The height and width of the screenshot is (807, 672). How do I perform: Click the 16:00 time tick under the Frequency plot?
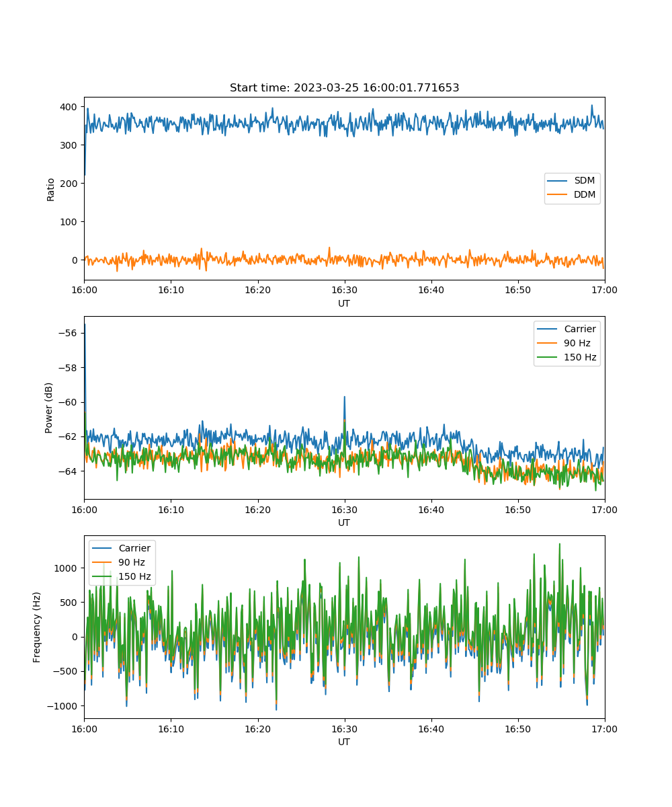[x=84, y=728]
